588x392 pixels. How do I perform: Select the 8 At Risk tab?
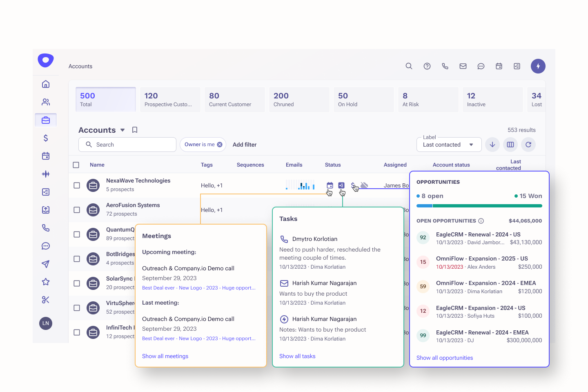[x=428, y=99]
